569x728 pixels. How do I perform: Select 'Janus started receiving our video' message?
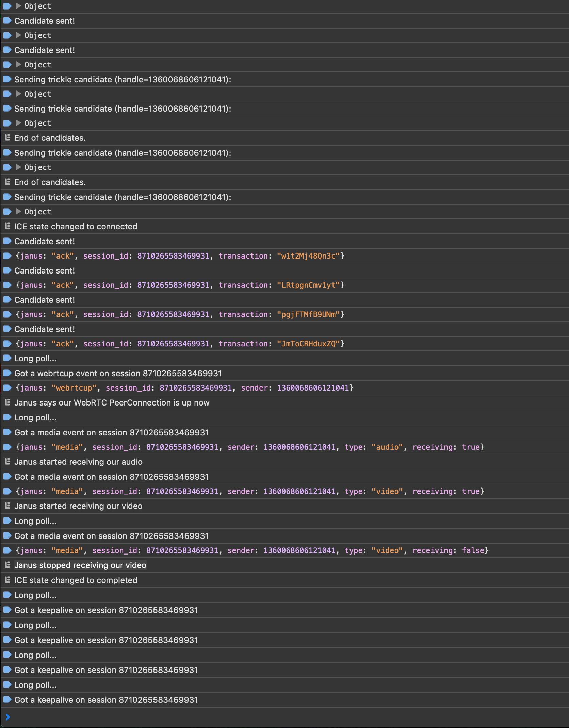(x=78, y=506)
